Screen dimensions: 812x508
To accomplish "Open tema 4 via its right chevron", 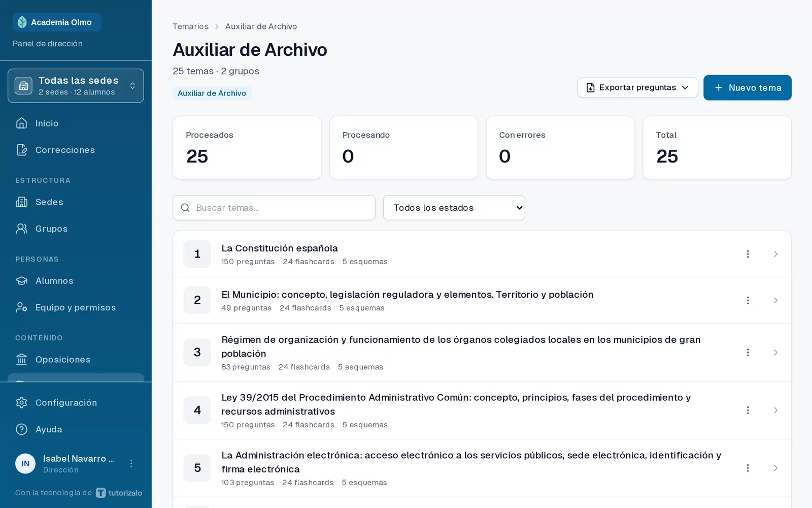I will tap(775, 410).
